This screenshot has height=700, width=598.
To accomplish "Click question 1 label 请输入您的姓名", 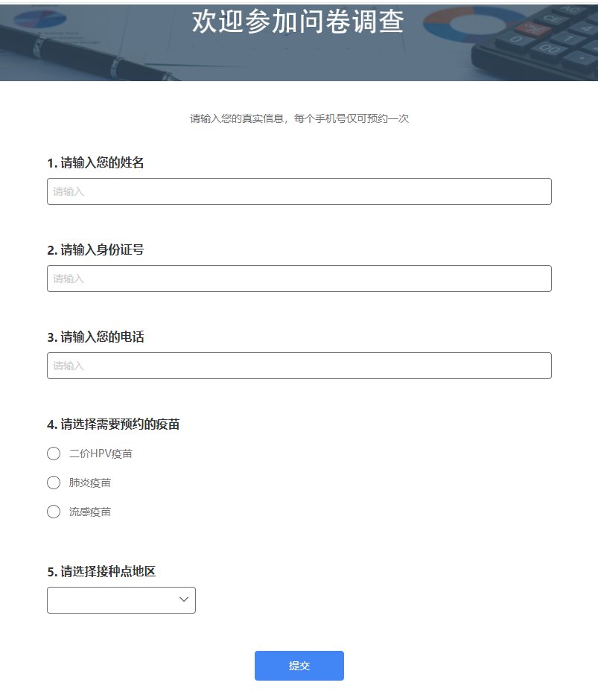I will [x=95, y=163].
